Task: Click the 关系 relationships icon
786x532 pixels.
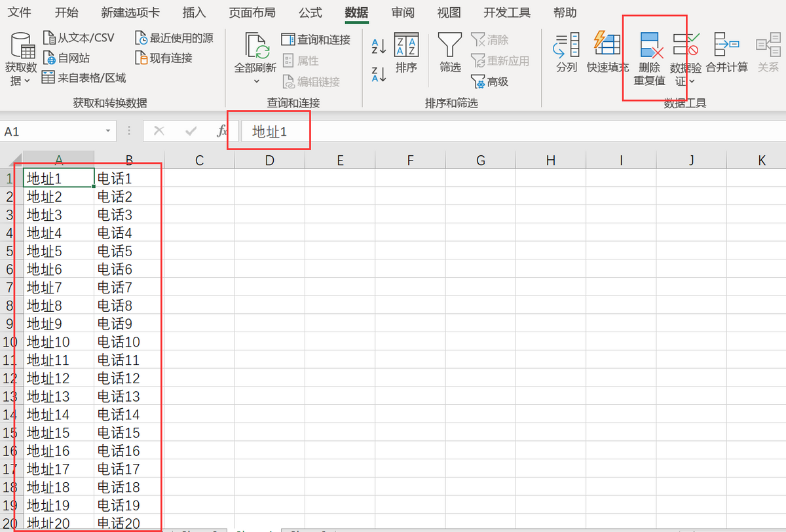Action: (768, 45)
